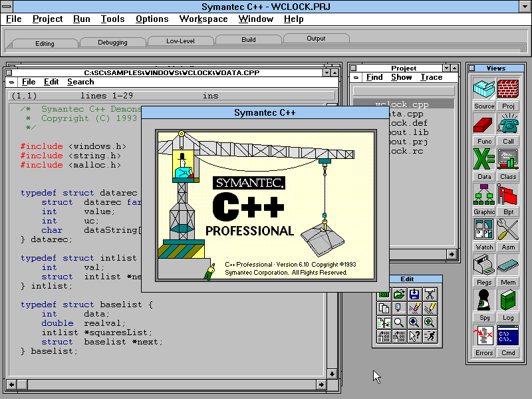Click the eraser pencil icon in Edit toolbox
This screenshot has height=399, width=532.
[414, 309]
